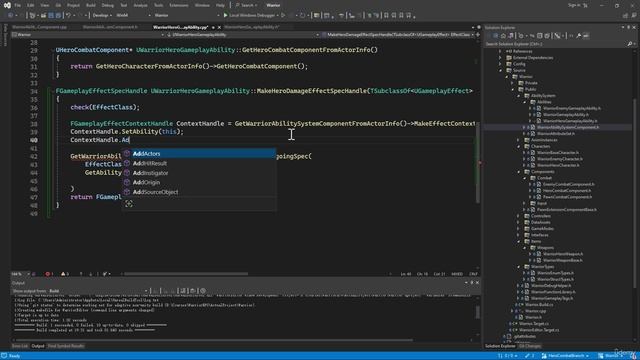Close the WarriorHeroGameplayAbility.cpp tab

(219, 27)
